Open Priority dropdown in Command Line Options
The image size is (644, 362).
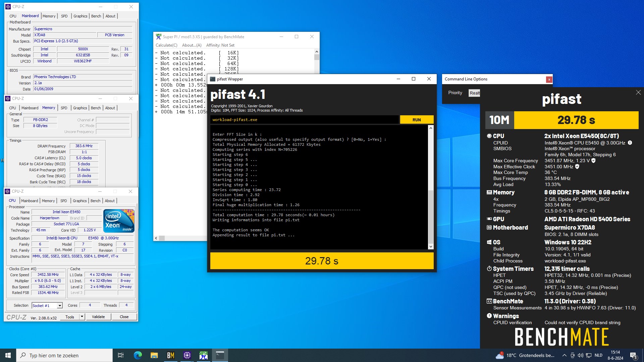coord(474,93)
